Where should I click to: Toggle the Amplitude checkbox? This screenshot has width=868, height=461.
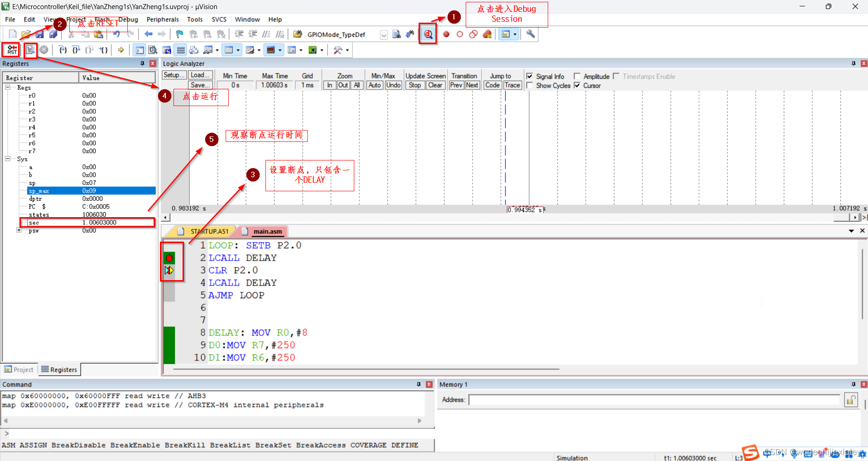577,76
